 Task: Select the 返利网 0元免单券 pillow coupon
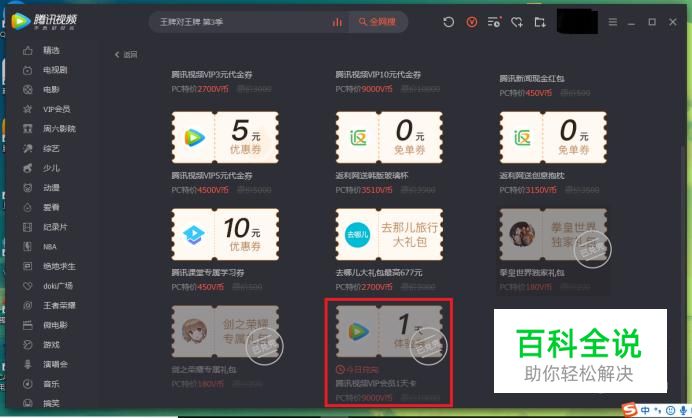coord(553,137)
